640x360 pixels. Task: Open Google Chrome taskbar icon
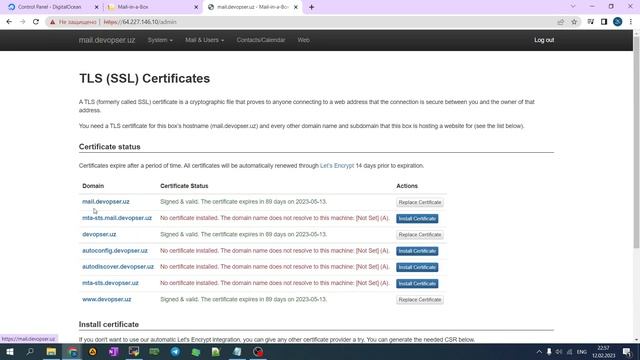tap(72, 352)
